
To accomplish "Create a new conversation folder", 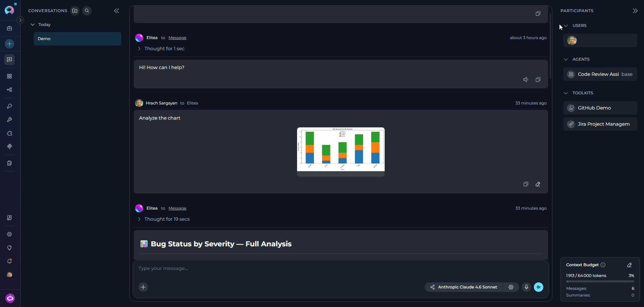I will click(x=75, y=11).
